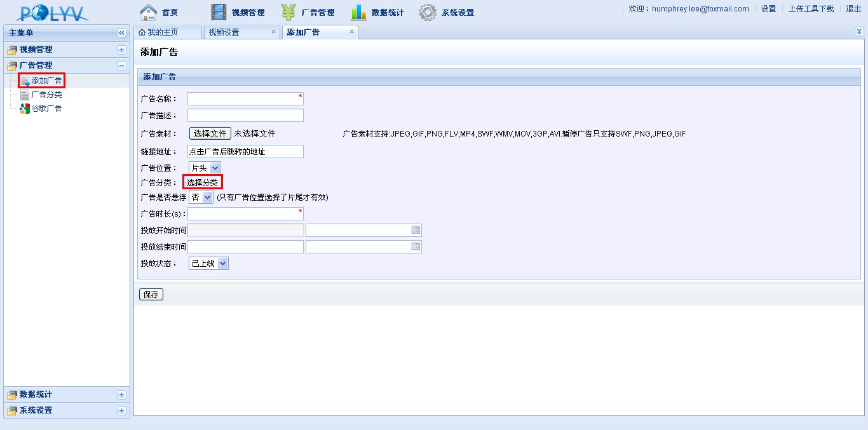Select 谷歌广告 in the sidebar tree

click(x=46, y=109)
